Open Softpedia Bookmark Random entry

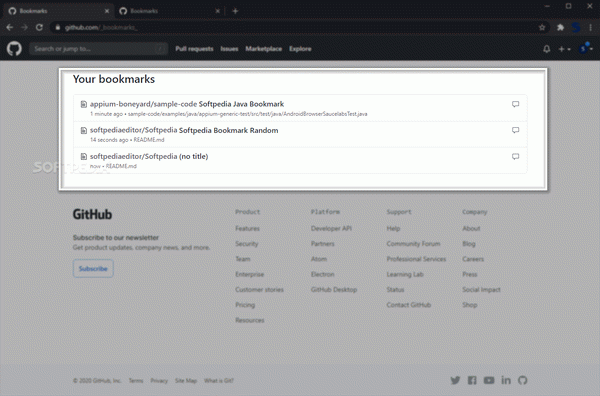click(x=228, y=130)
